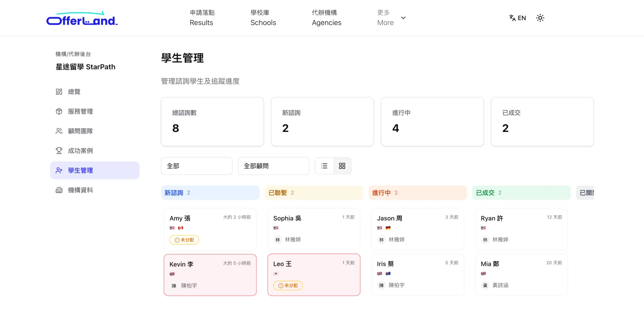Click the 進行中 column header

pyautogui.click(x=418, y=193)
